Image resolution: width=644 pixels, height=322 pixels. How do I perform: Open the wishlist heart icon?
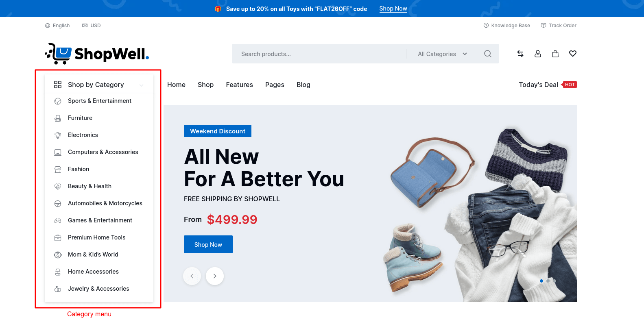(x=573, y=54)
